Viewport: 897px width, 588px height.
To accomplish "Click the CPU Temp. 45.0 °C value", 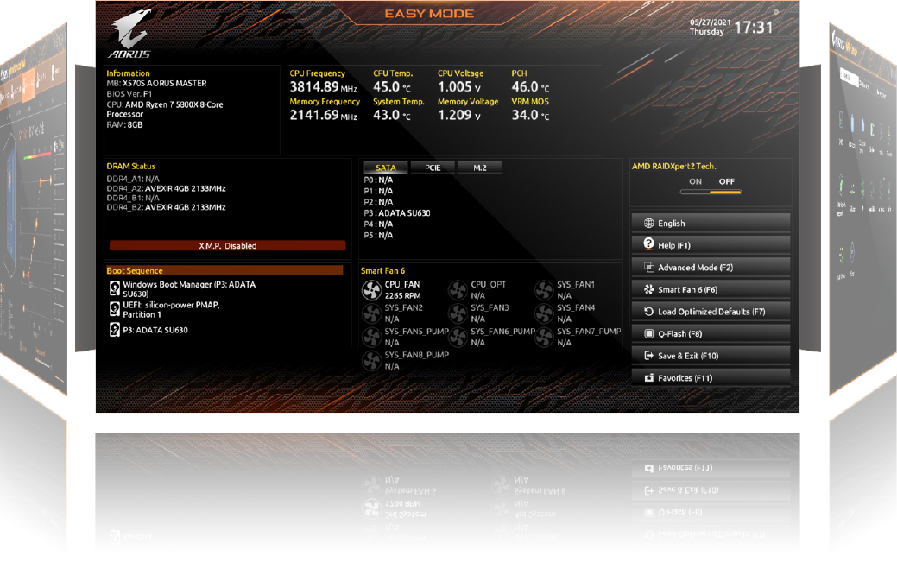I will pyautogui.click(x=392, y=87).
